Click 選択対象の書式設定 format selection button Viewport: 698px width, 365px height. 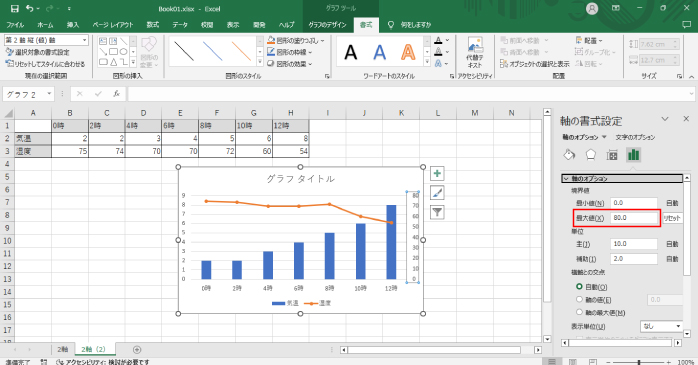tap(38, 52)
